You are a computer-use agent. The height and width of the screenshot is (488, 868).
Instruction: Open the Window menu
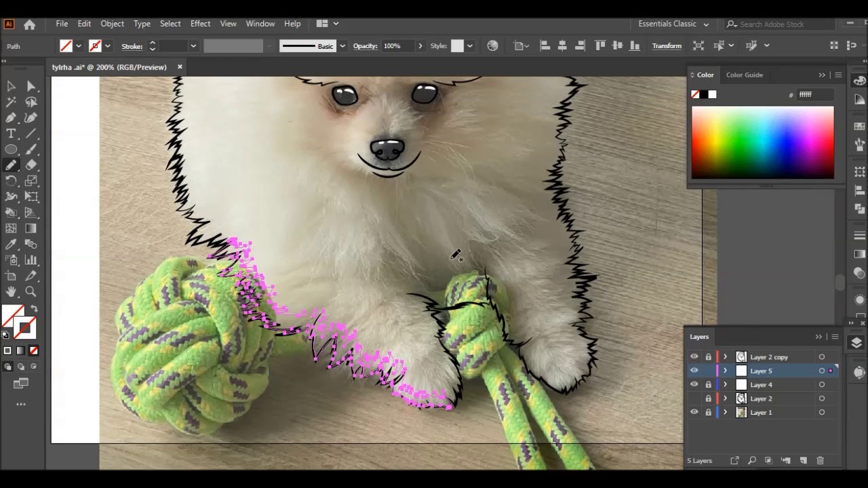click(260, 24)
